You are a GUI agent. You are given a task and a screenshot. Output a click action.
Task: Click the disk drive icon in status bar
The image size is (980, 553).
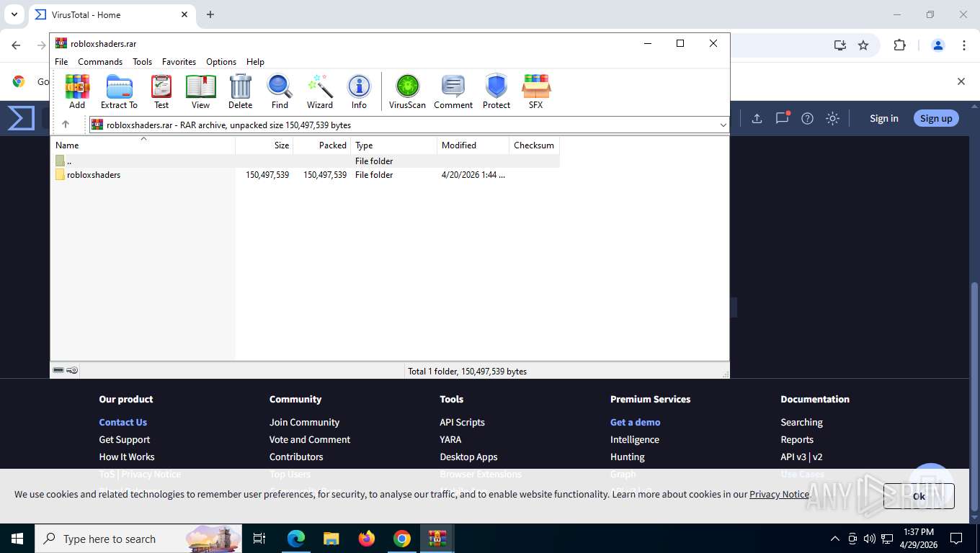click(x=58, y=370)
